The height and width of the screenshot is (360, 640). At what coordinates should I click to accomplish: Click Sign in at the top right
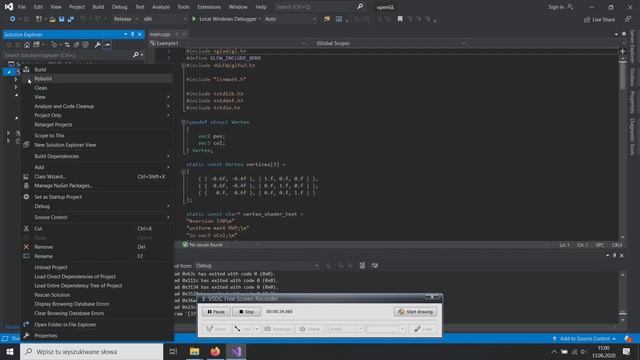(x=560, y=7)
